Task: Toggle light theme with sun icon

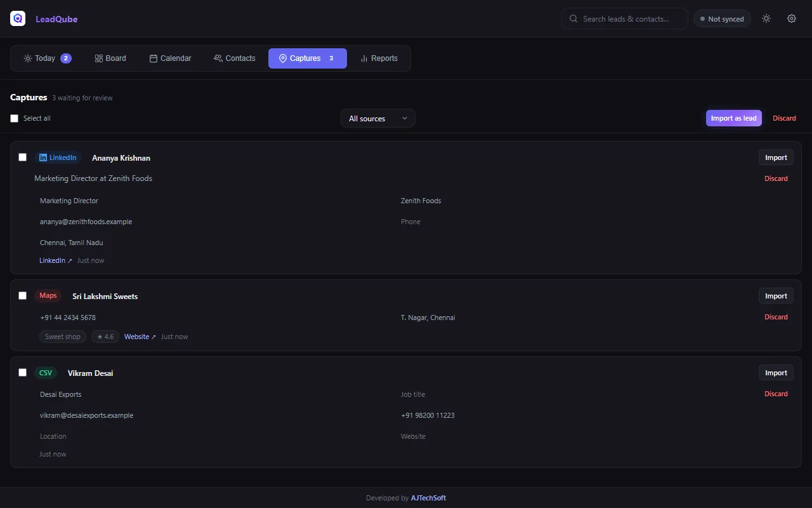Action: (766, 18)
